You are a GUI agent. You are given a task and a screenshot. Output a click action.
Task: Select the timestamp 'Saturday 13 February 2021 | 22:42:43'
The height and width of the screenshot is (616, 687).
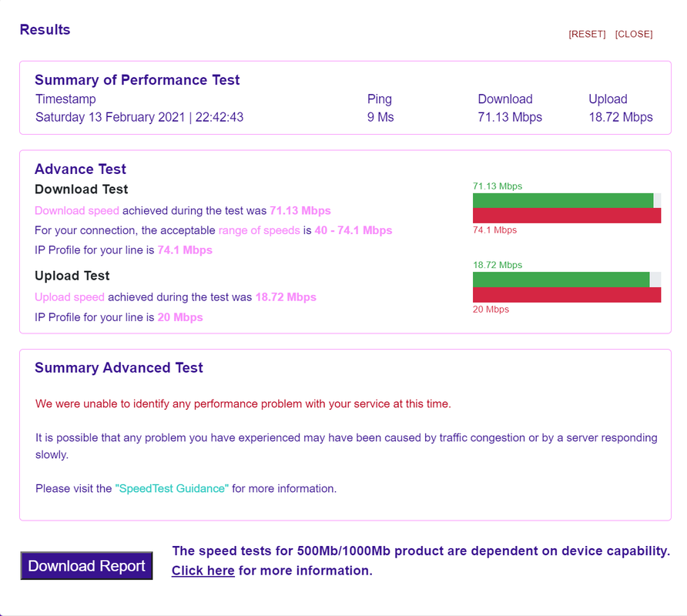139,117
